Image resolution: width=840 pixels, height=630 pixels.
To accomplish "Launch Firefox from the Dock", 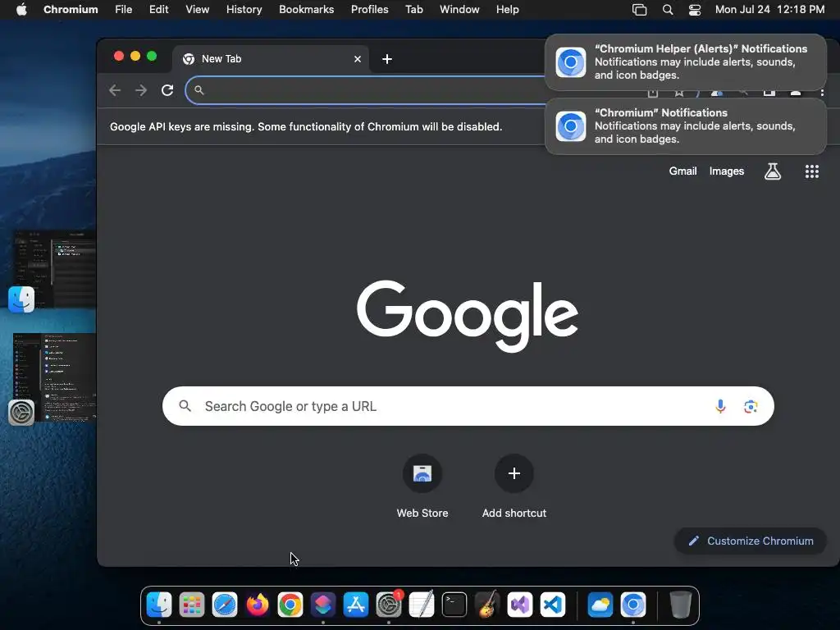I will coord(257,605).
